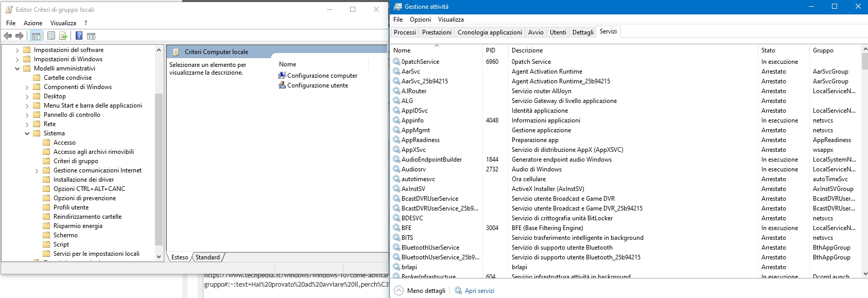Expand Menu Start e barra delle applicazioni node
This screenshot has width=868, height=298.
[x=27, y=106]
